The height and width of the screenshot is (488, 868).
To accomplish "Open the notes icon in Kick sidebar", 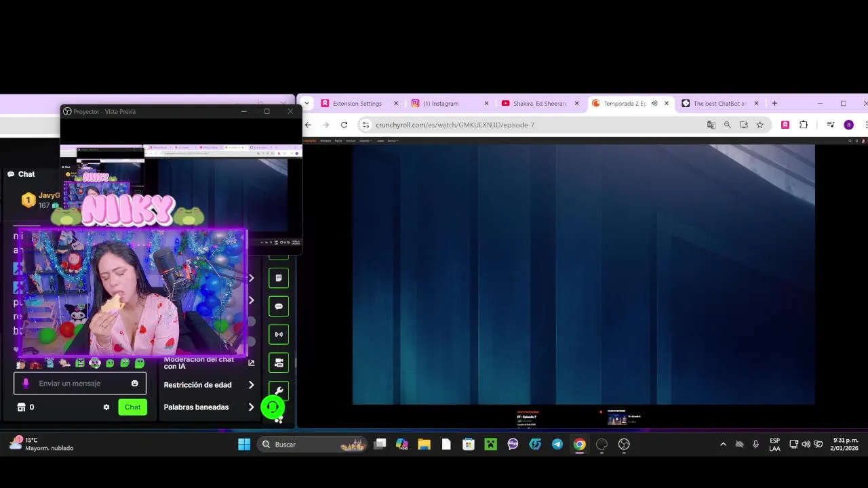I will click(x=279, y=278).
